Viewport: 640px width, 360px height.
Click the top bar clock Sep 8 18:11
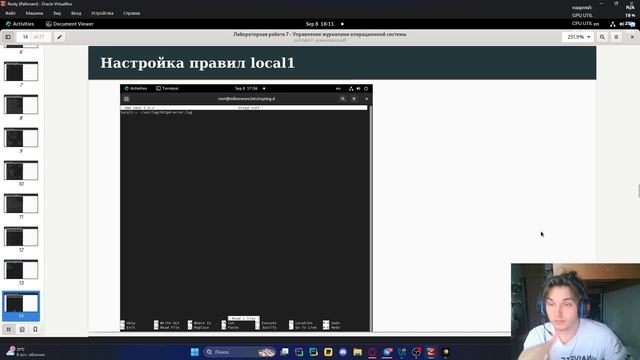click(320, 24)
